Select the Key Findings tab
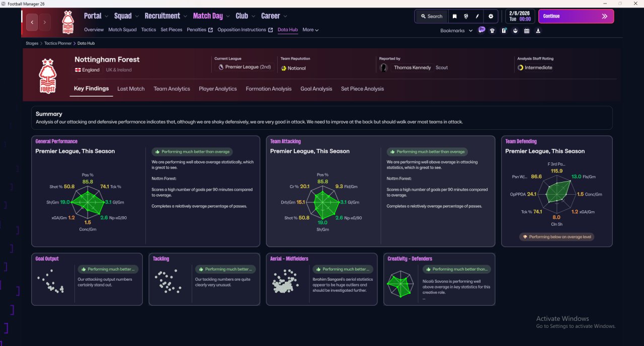This screenshot has width=644, height=346. pyautogui.click(x=91, y=89)
